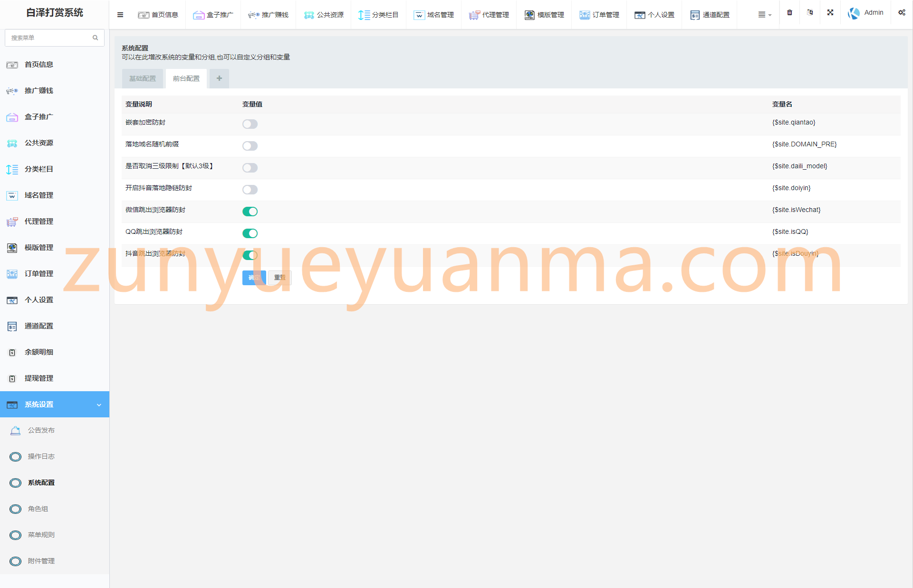Click the 模版管理 icon in the sidebar
913x588 pixels.
click(12, 248)
